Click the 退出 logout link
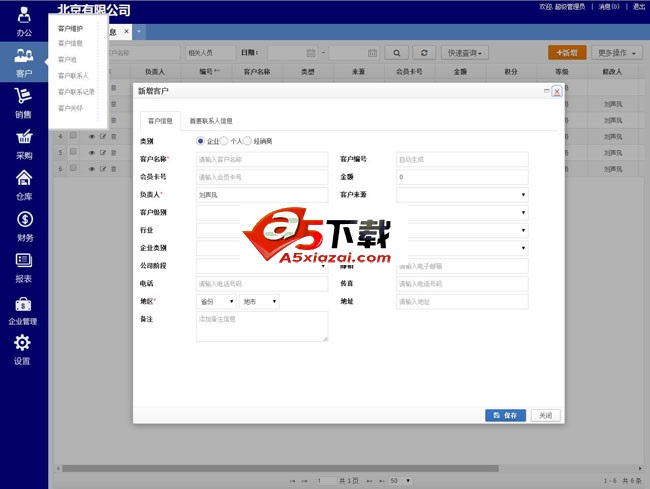Viewport: 650px width, 489px height. coord(639,6)
